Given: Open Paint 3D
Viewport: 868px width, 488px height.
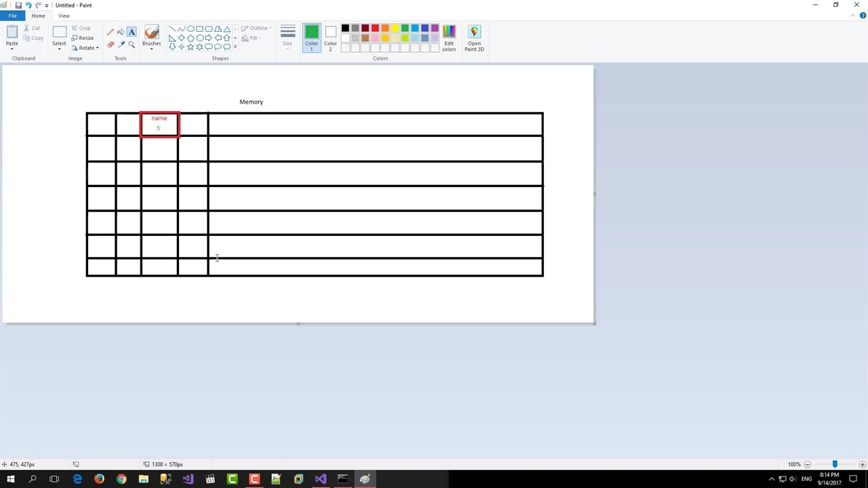Looking at the screenshot, I should [474, 38].
